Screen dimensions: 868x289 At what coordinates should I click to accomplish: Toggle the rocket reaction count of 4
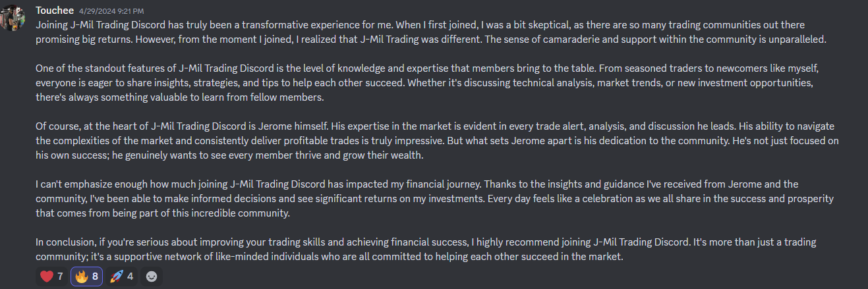pyautogui.click(x=130, y=276)
